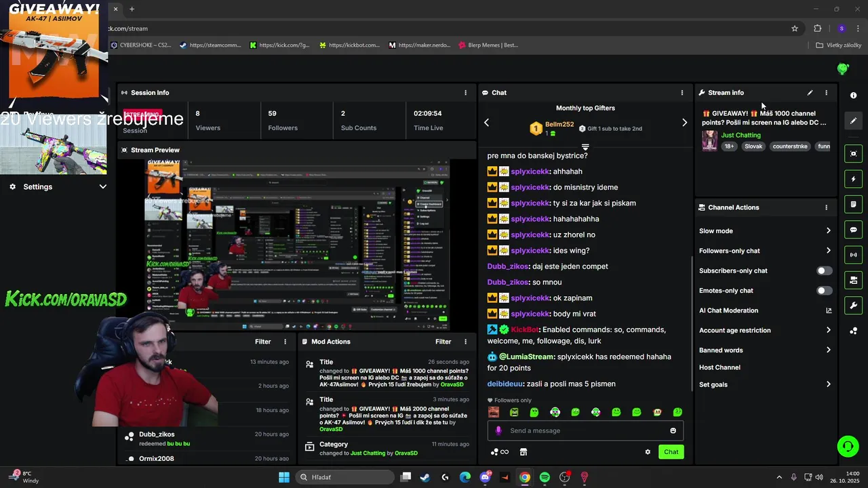Open Mod Actions three-dot menu
The width and height of the screenshot is (868, 488).
coord(465,342)
